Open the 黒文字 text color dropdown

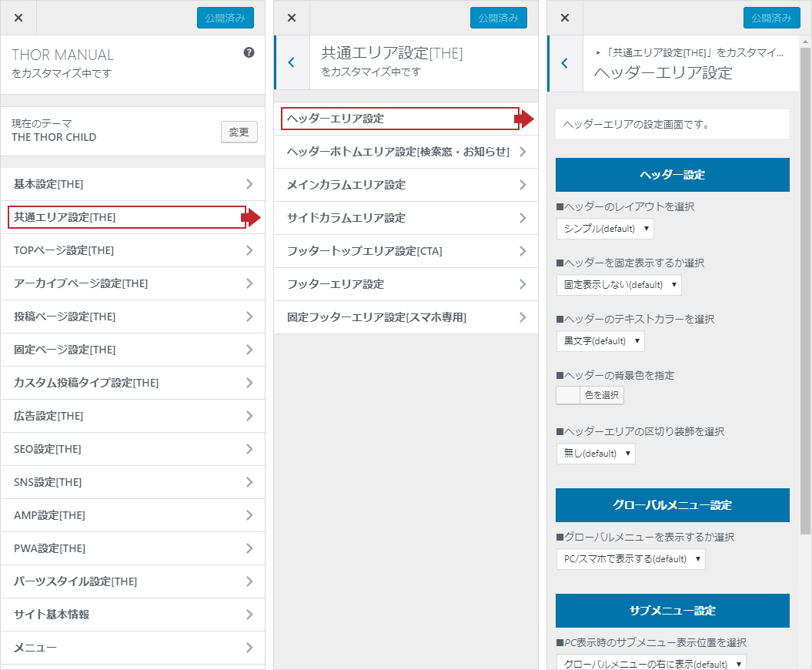pyautogui.click(x=600, y=341)
